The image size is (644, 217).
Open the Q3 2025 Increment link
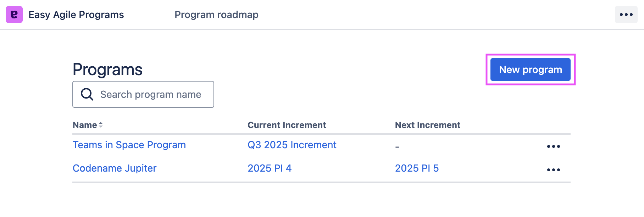click(292, 145)
